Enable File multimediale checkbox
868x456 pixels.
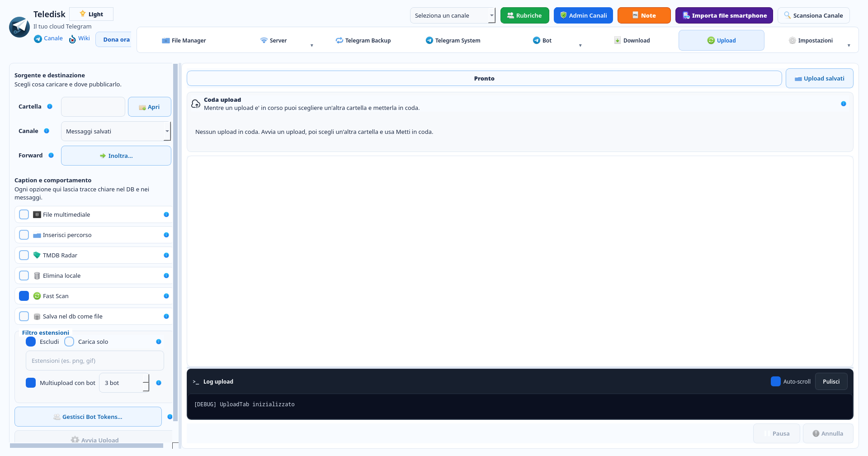24,214
